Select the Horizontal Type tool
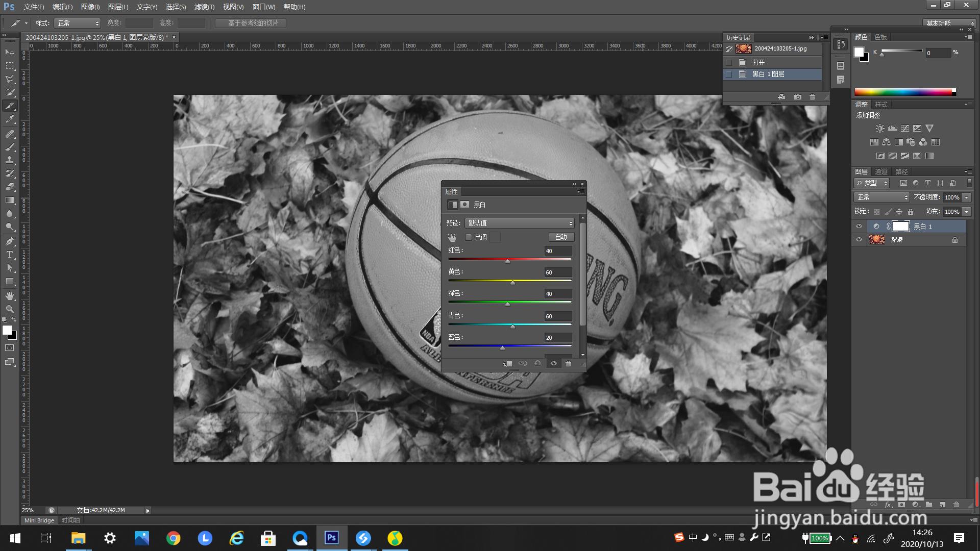 click(10, 255)
